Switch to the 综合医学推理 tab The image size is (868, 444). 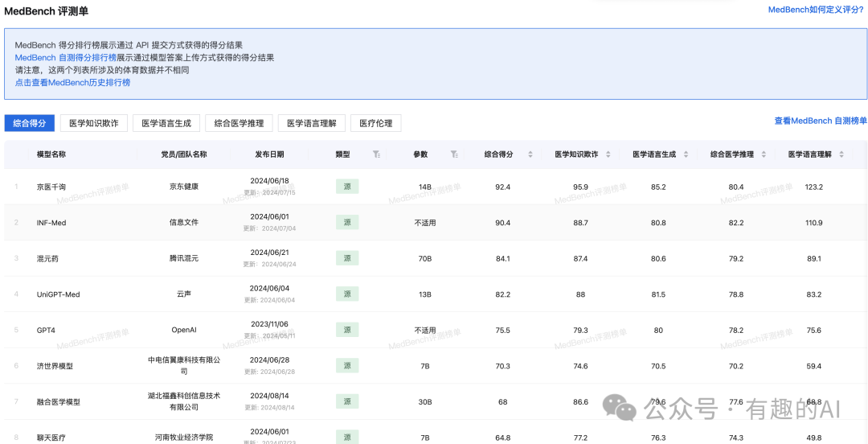(239, 123)
